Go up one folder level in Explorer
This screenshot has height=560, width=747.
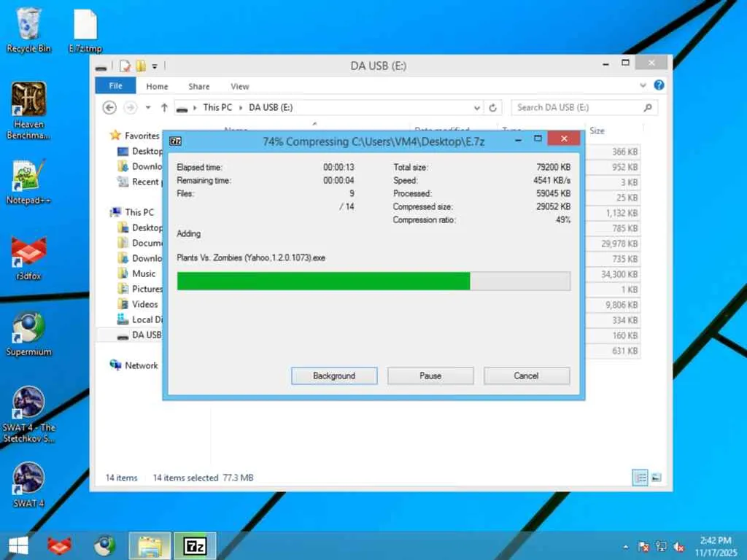[164, 108]
